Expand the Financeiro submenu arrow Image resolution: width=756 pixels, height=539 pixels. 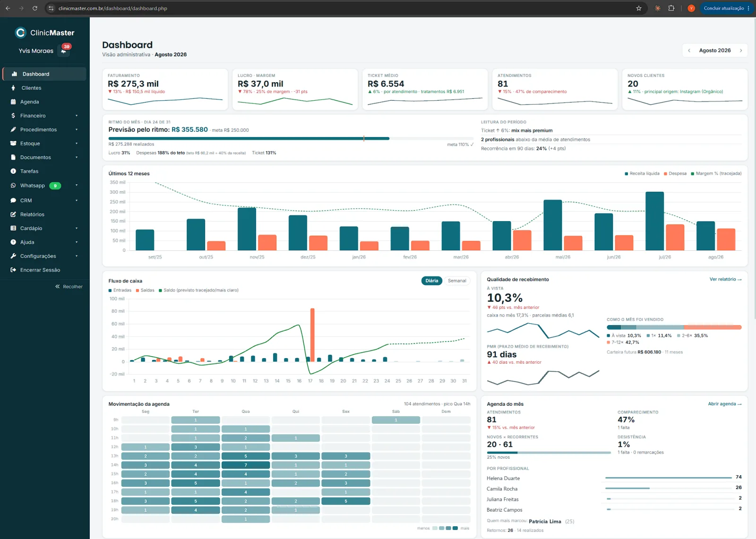point(77,116)
